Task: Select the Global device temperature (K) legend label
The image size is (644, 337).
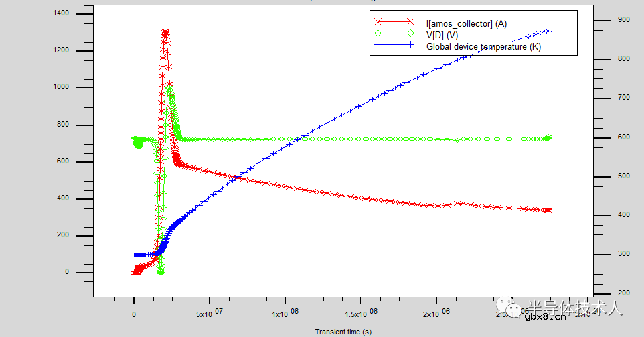Action: point(484,46)
